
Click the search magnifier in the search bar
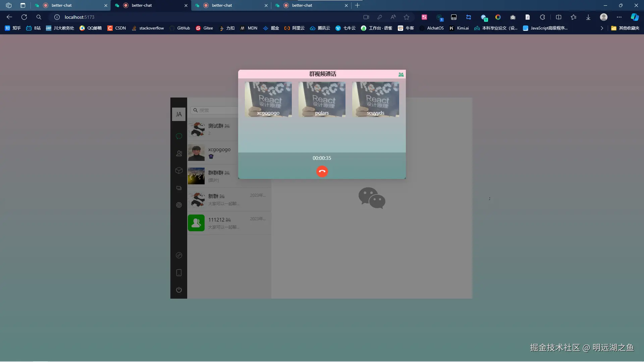[196, 110]
